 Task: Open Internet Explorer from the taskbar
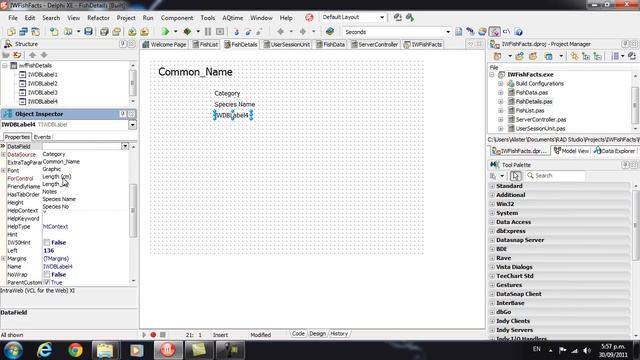coord(44,350)
